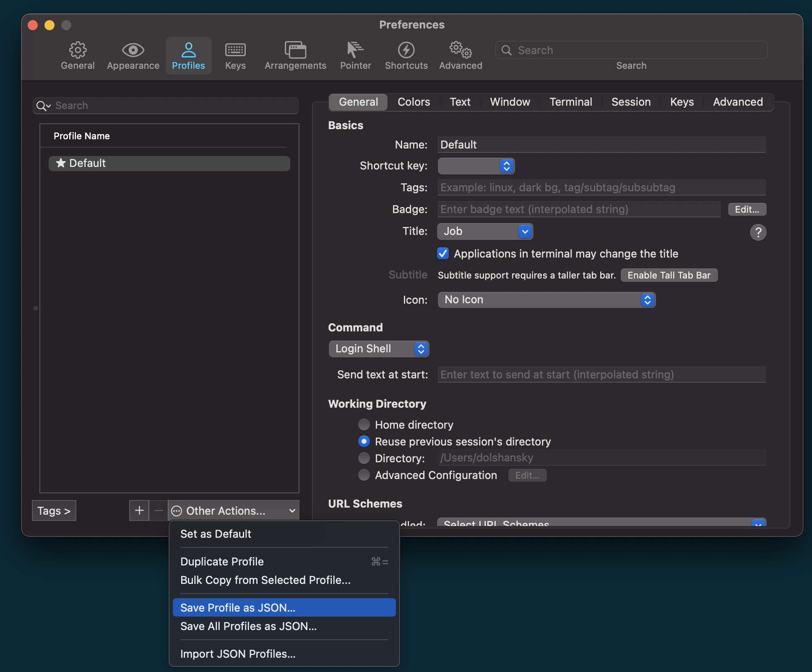Click the Badge text input field

point(579,209)
